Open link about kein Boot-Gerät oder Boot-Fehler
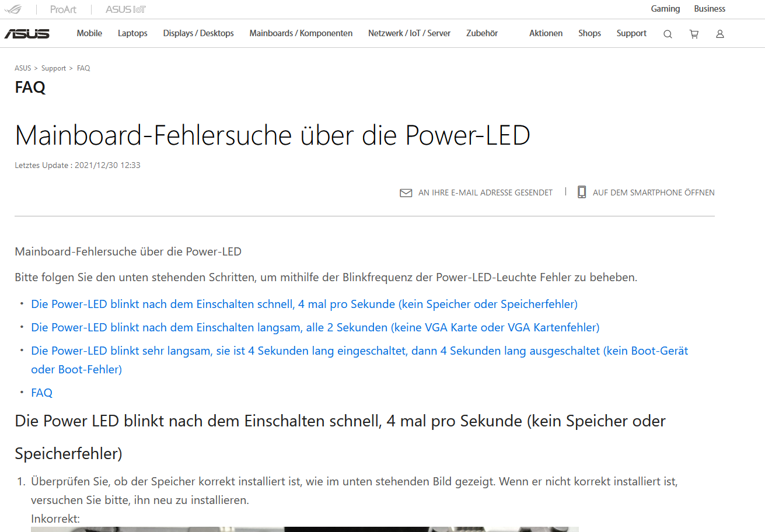765x532 pixels. pyautogui.click(x=359, y=360)
